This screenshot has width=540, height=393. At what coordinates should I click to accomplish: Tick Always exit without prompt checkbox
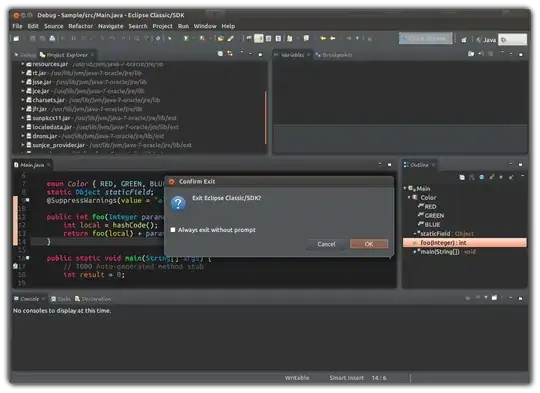[173, 230]
